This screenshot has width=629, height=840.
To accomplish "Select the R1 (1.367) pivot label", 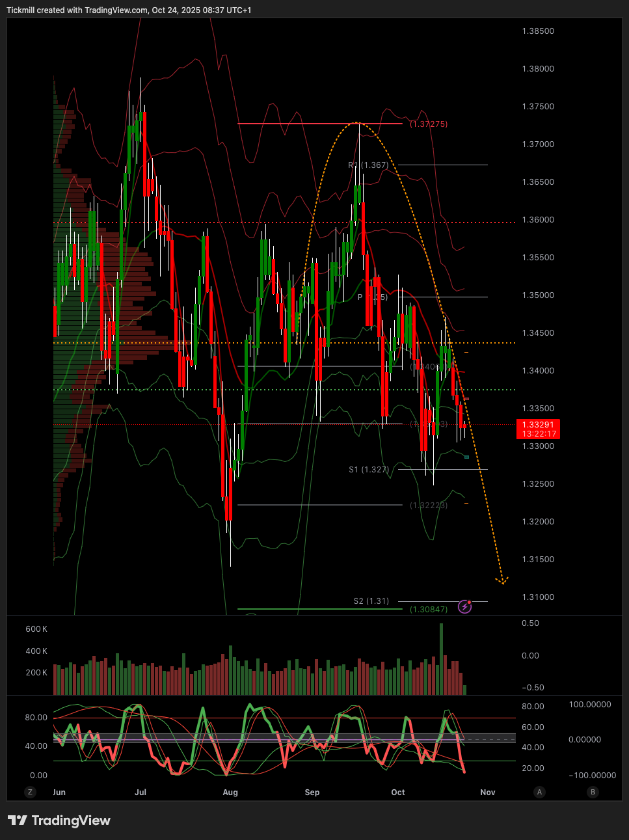I will click(368, 165).
